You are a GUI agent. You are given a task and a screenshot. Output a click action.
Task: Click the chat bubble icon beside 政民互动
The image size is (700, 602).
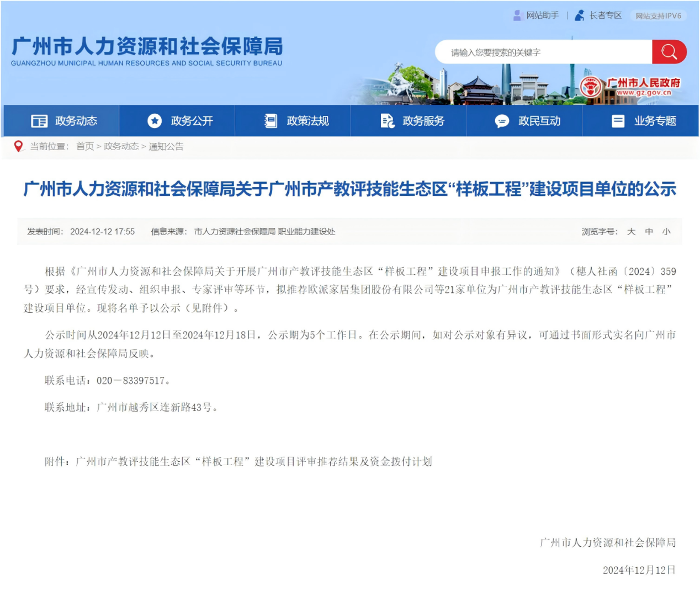(502, 121)
